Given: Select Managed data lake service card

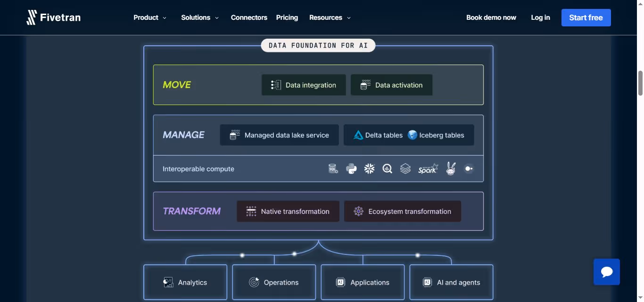Looking at the screenshot, I should 279,135.
